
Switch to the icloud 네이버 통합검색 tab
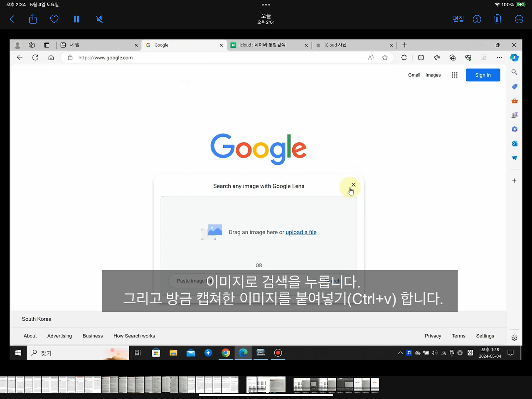coord(269,45)
